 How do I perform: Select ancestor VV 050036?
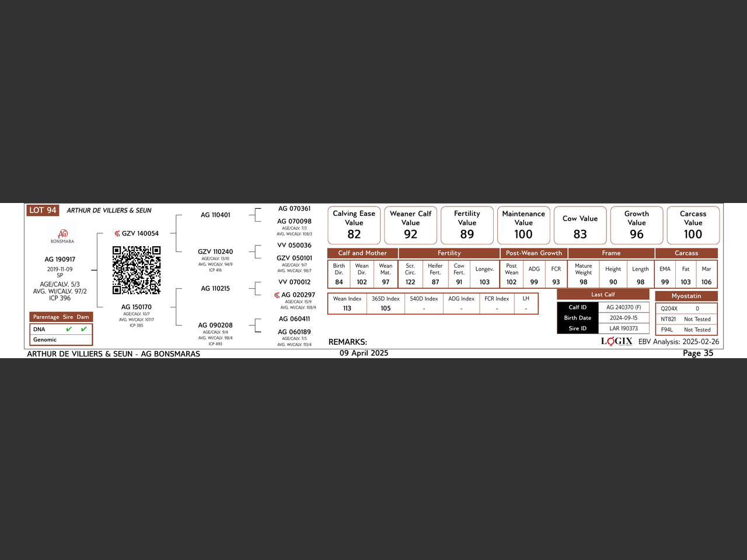(295, 245)
